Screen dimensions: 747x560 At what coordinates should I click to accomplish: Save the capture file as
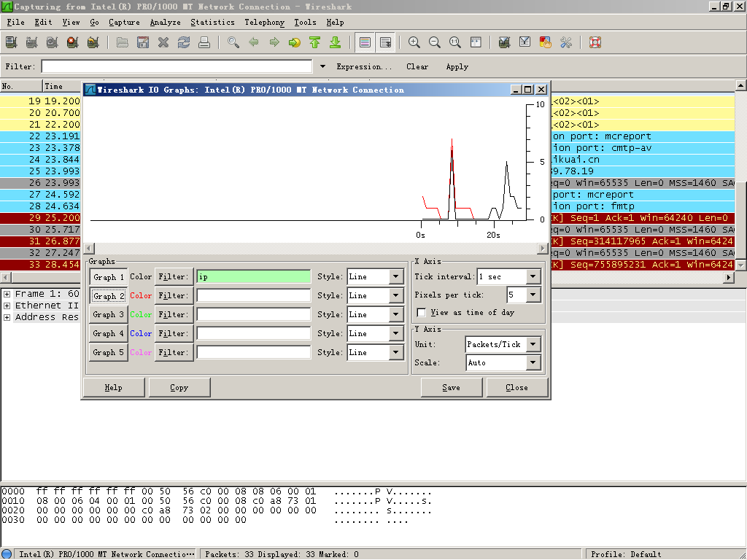143,42
